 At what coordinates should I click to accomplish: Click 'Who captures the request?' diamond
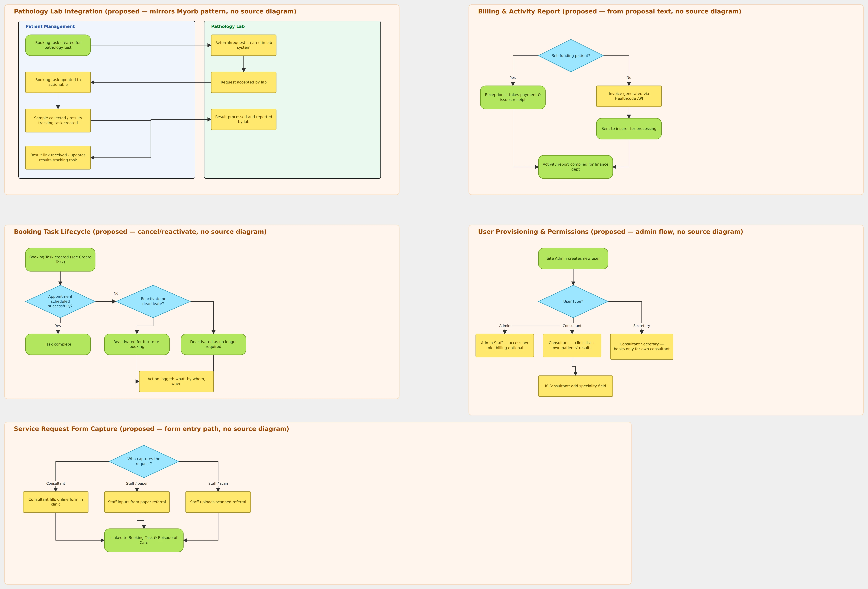[x=144, y=461]
